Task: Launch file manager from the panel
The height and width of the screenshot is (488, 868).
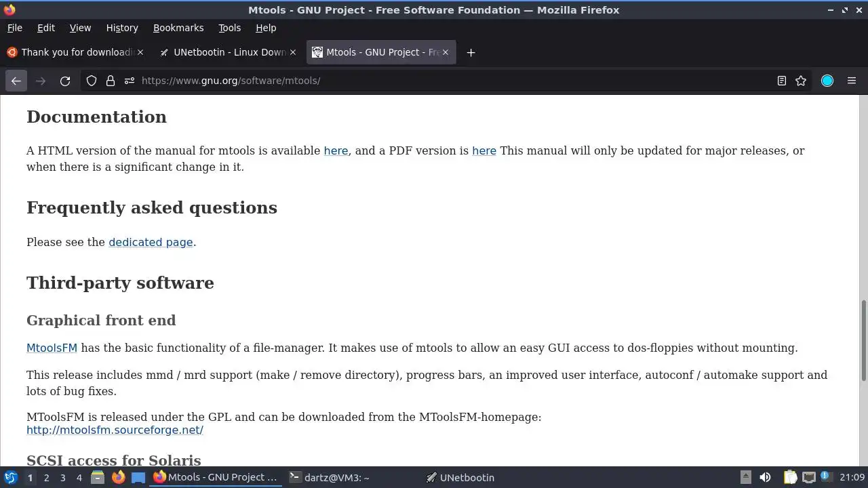Action: pos(98,477)
